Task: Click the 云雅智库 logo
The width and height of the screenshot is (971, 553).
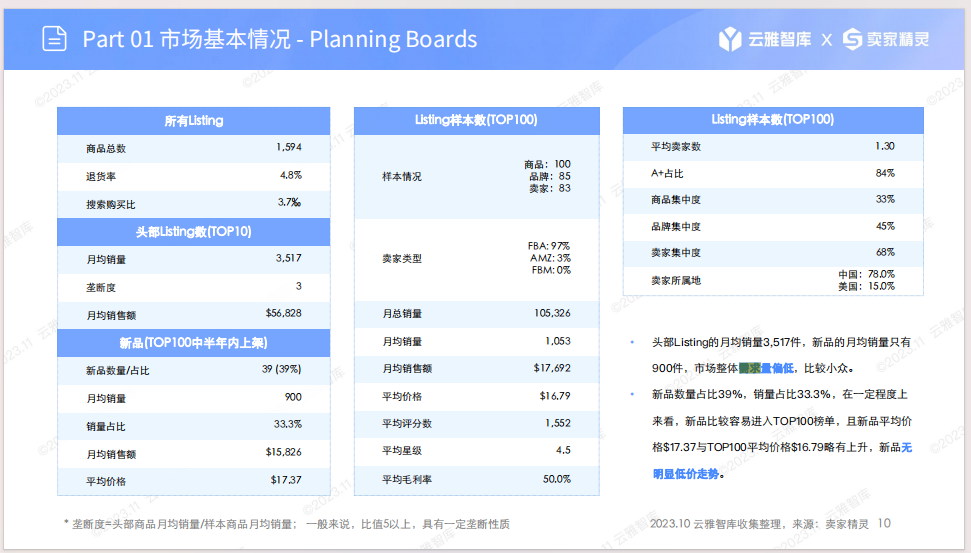Action: pyautogui.click(x=764, y=40)
